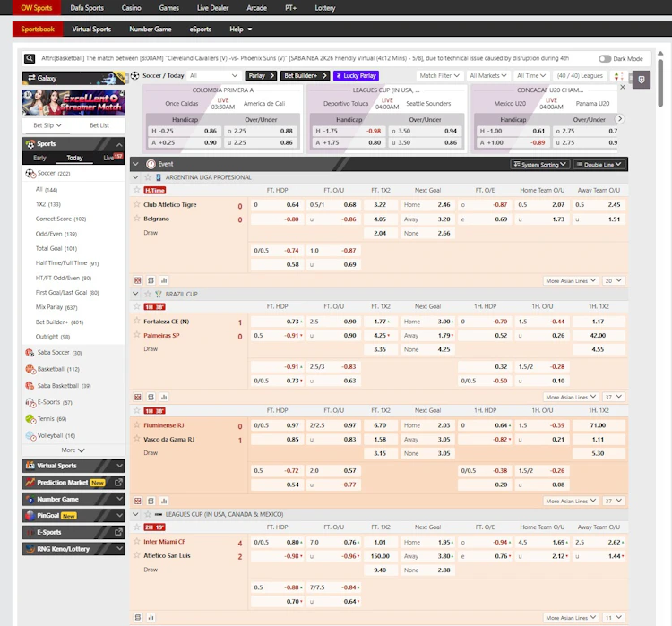Show next featured match with arrow

pos(619,119)
